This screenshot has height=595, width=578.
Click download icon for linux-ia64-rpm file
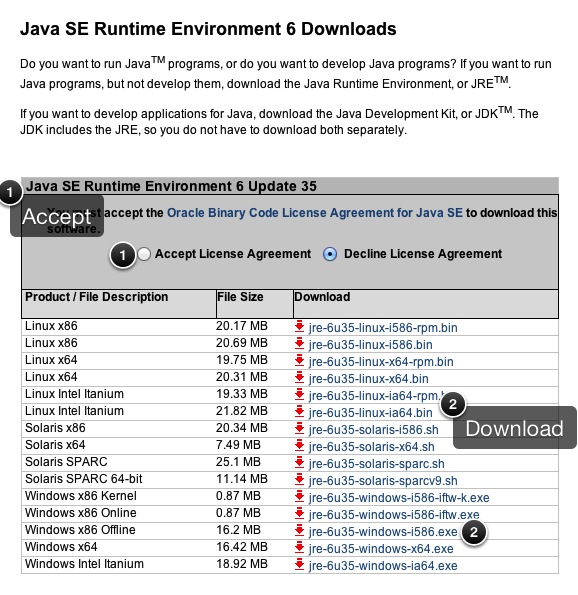(299, 395)
